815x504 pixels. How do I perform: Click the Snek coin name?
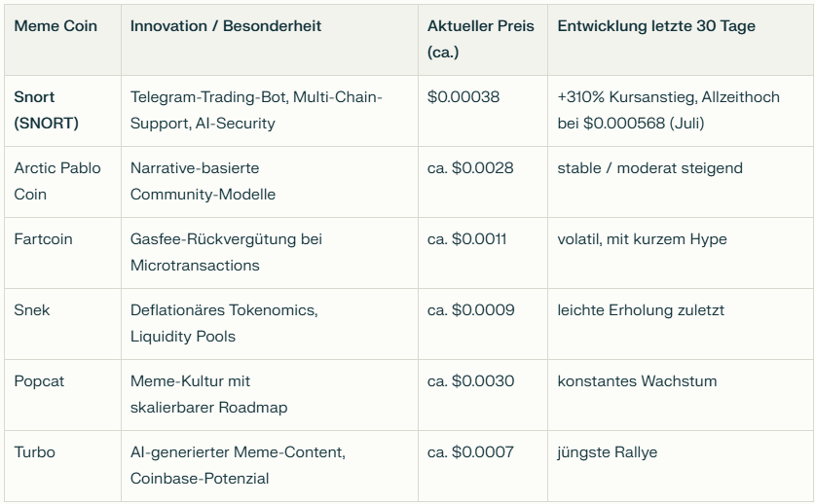coord(32,310)
